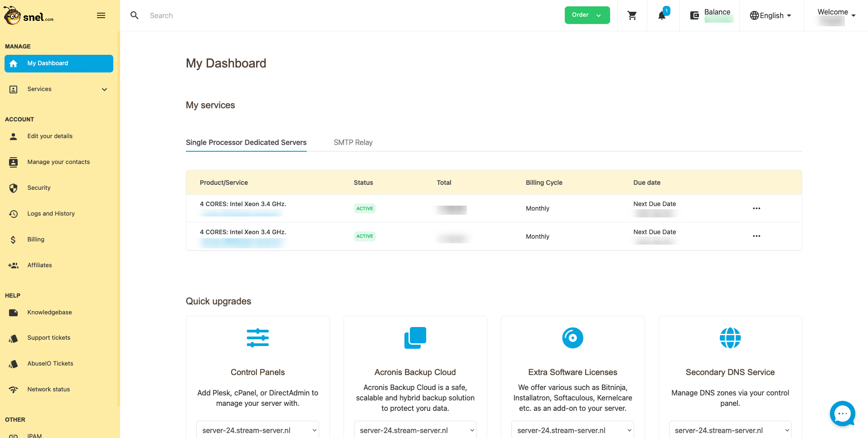Click the Affiliates add-people icon

[x=14, y=265]
